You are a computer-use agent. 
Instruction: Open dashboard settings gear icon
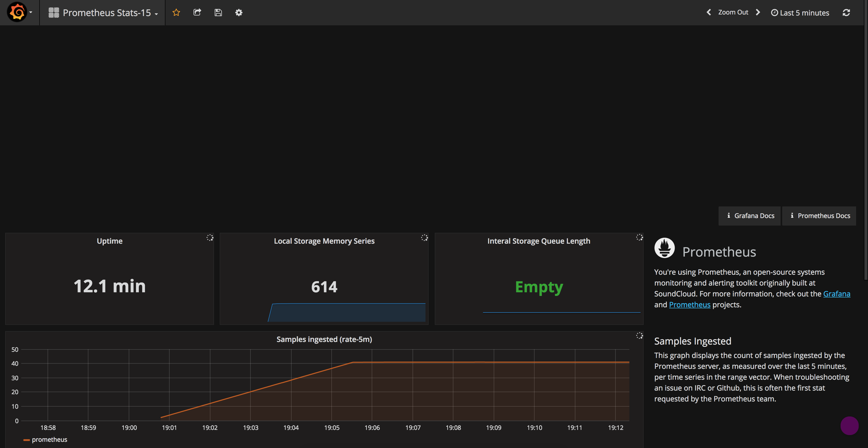pyautogui.click(x=239, y=12)
